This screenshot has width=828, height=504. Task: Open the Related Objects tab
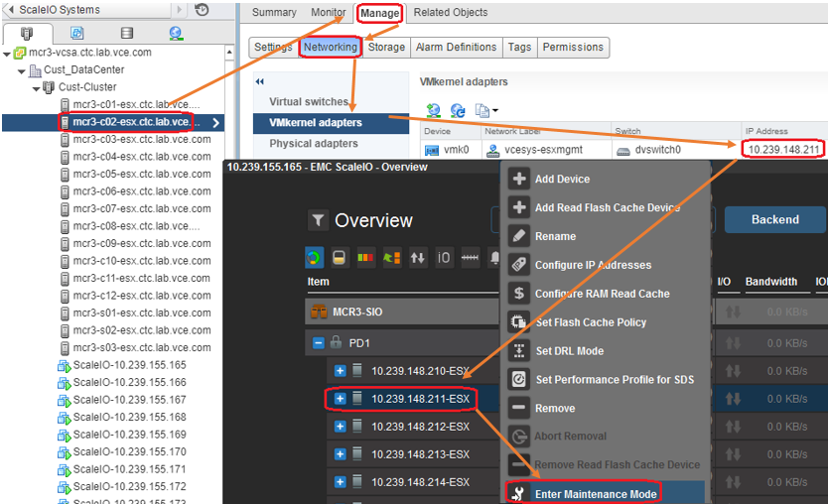(451, 12)
